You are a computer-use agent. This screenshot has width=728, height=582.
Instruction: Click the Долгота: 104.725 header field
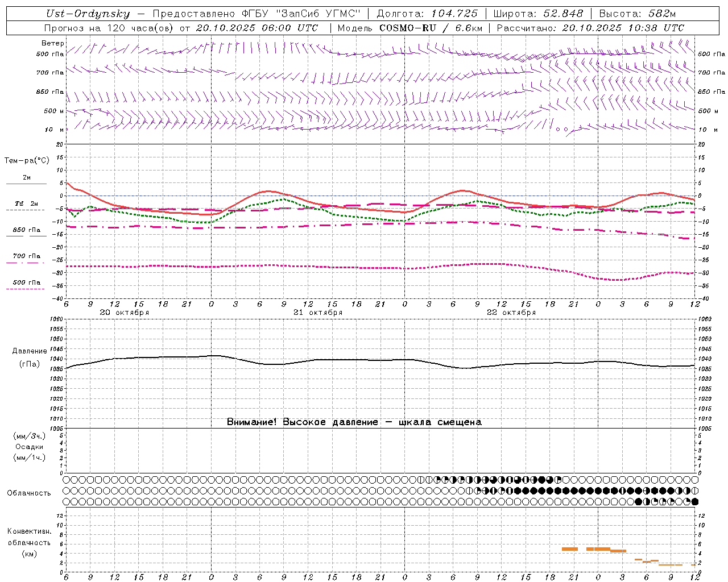point(427,14)
